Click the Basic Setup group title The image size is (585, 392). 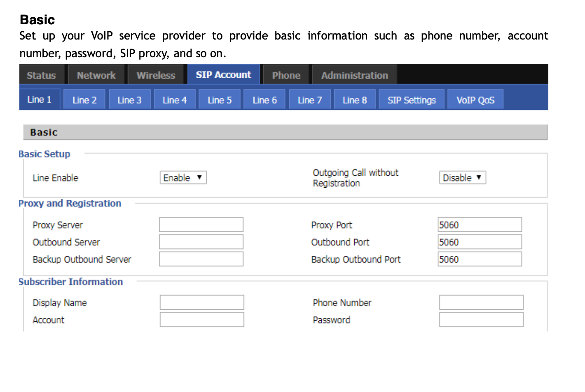click(44, 154)
